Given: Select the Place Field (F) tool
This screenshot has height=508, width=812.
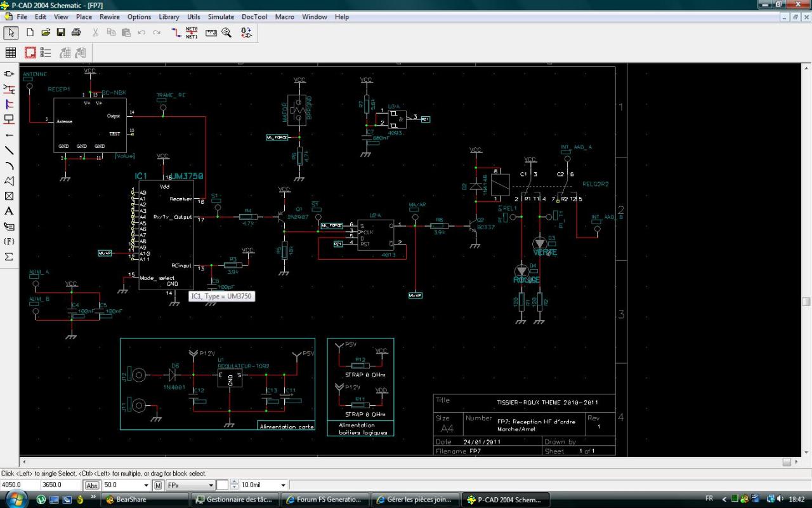Looking at the screenshot, I should (9, 242).
